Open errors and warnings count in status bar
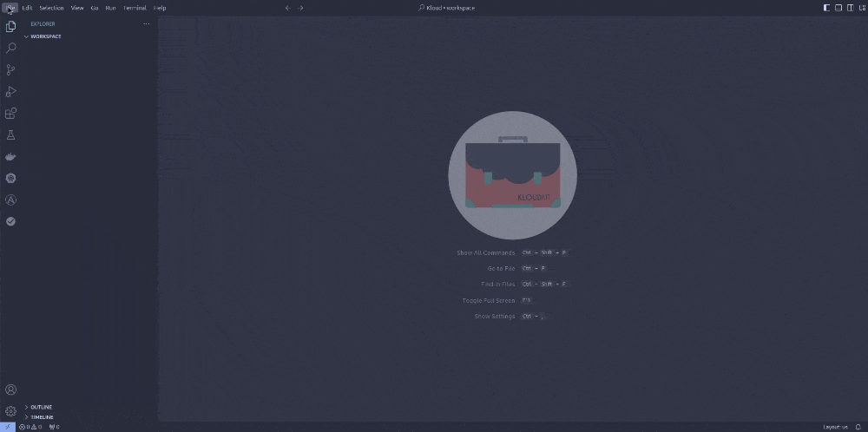 tap(30, 427)
